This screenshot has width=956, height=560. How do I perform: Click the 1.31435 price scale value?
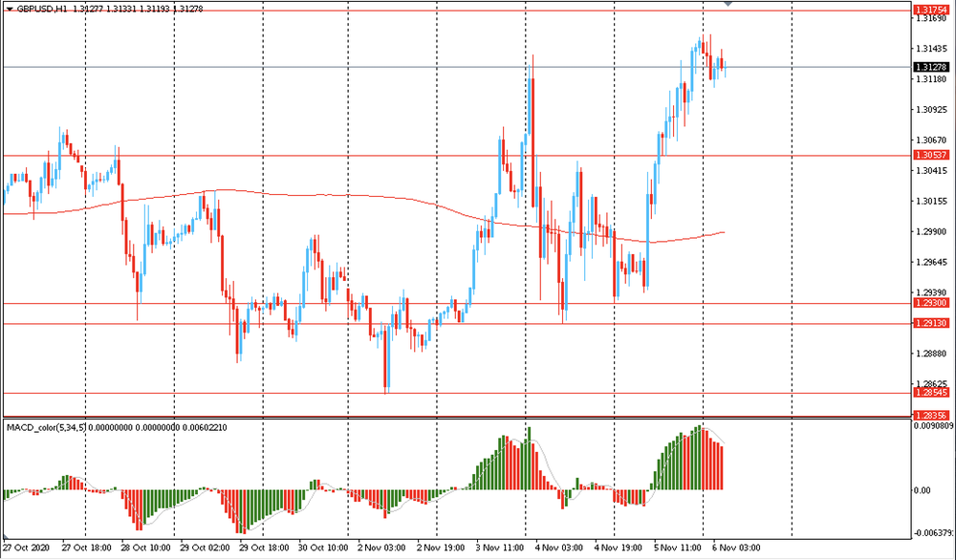tap(931, 49)
